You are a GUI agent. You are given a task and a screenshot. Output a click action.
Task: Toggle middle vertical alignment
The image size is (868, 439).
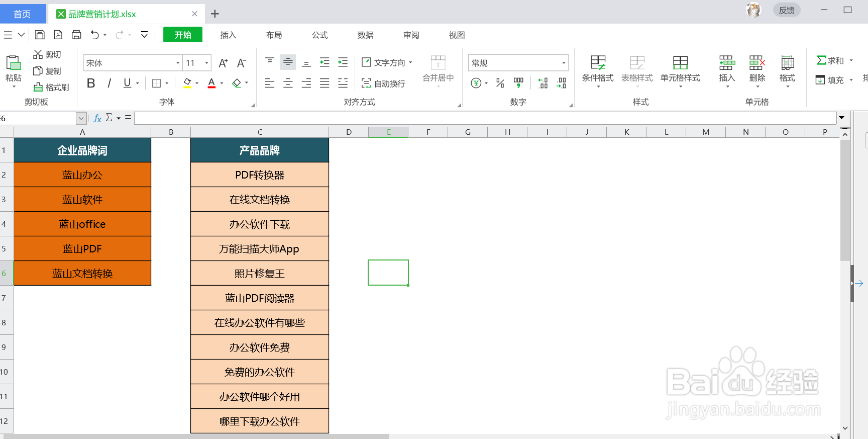click(288, 62)
